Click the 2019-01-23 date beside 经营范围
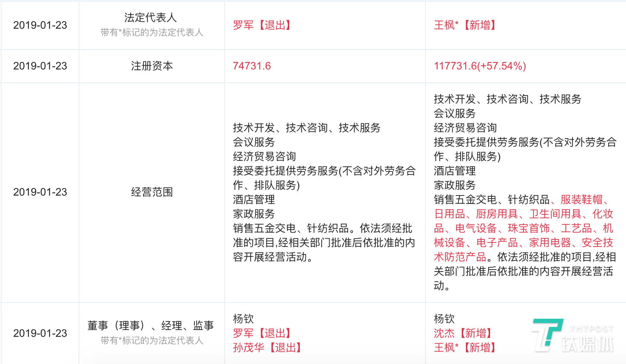This screenshot has height=364, width=626. pos(40,193)
